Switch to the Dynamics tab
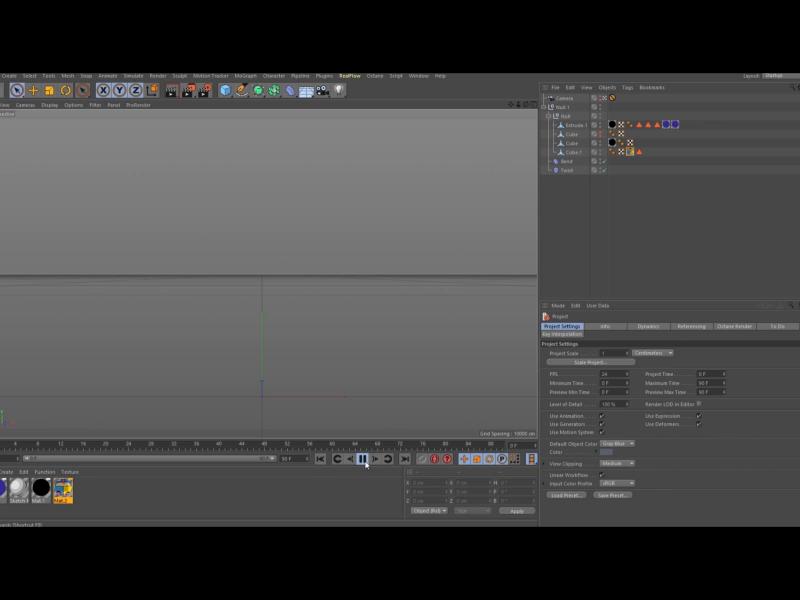800x600 pixels. (x=648, y=326)
